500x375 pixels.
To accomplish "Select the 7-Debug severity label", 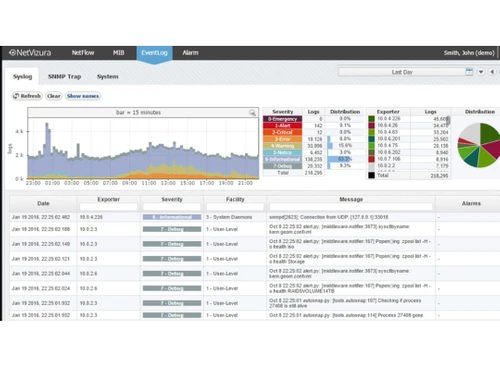I will click(283, 166).
